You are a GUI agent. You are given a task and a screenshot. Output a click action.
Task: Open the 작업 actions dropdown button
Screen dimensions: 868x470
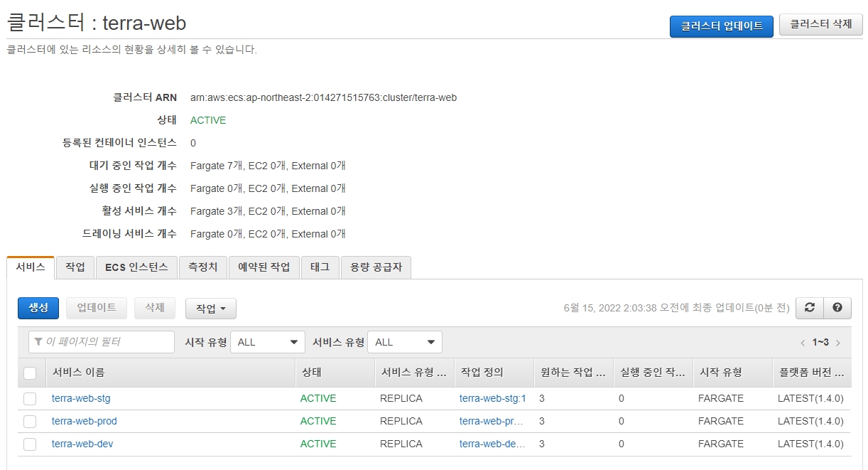pyautogui.click(x=210, y=309)
